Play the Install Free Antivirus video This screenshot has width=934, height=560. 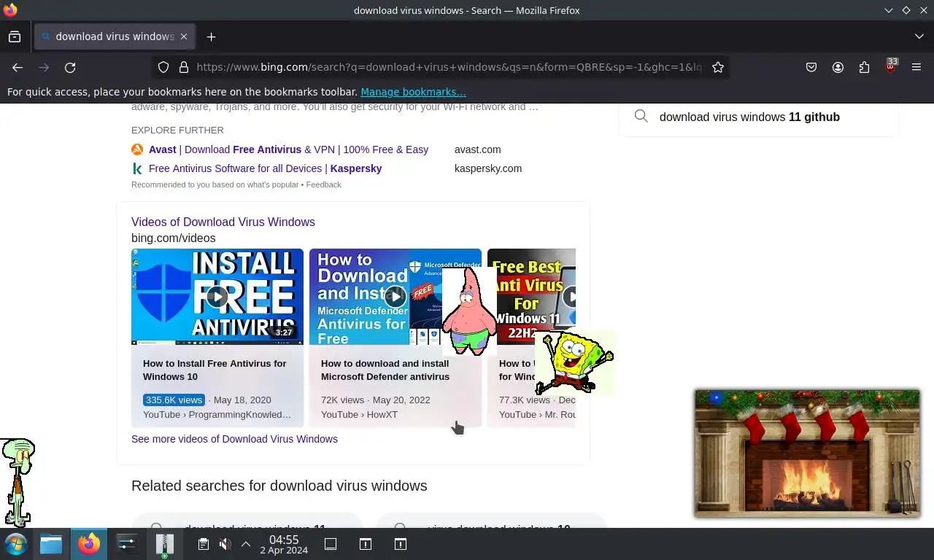pyautogui.click(x=217, y=297)
